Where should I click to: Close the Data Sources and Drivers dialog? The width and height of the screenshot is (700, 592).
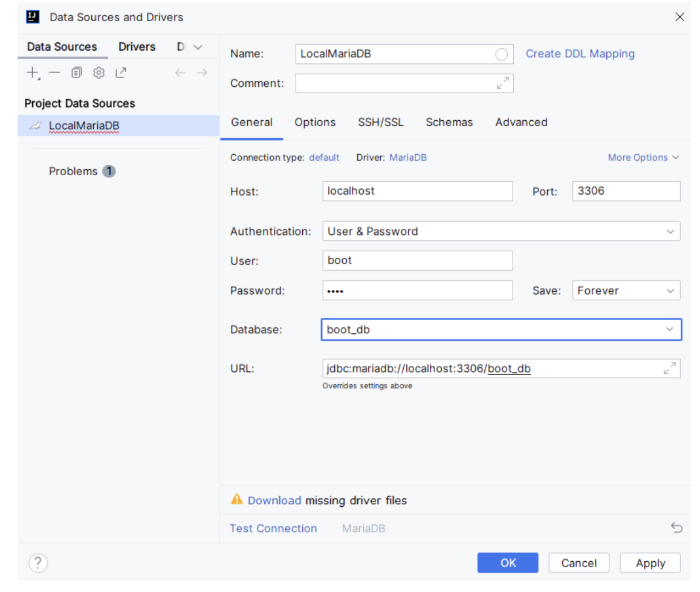(679, 17)
